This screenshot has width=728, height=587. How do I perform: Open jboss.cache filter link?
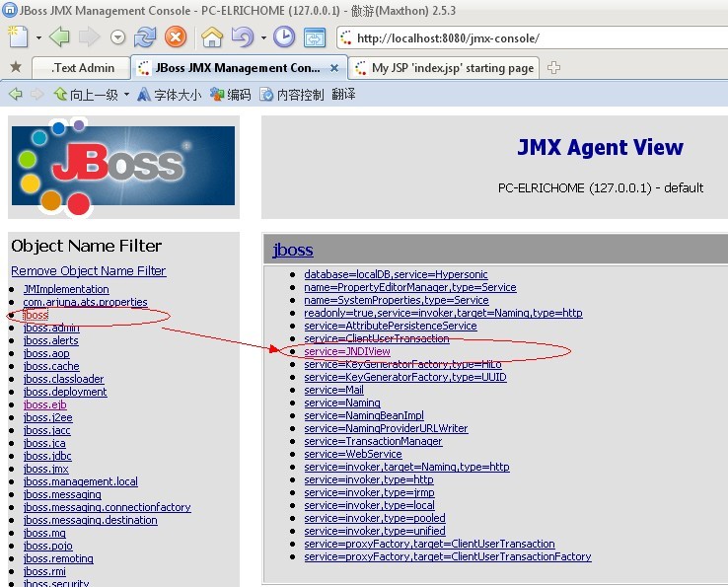tap(51, 366)
